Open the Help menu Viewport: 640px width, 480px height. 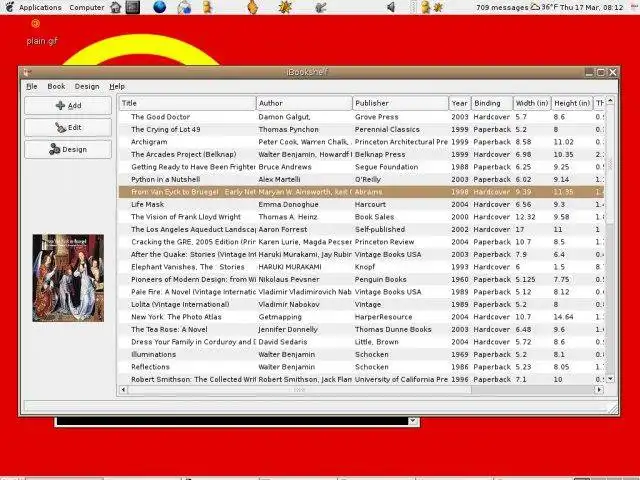tap(117, 86)
